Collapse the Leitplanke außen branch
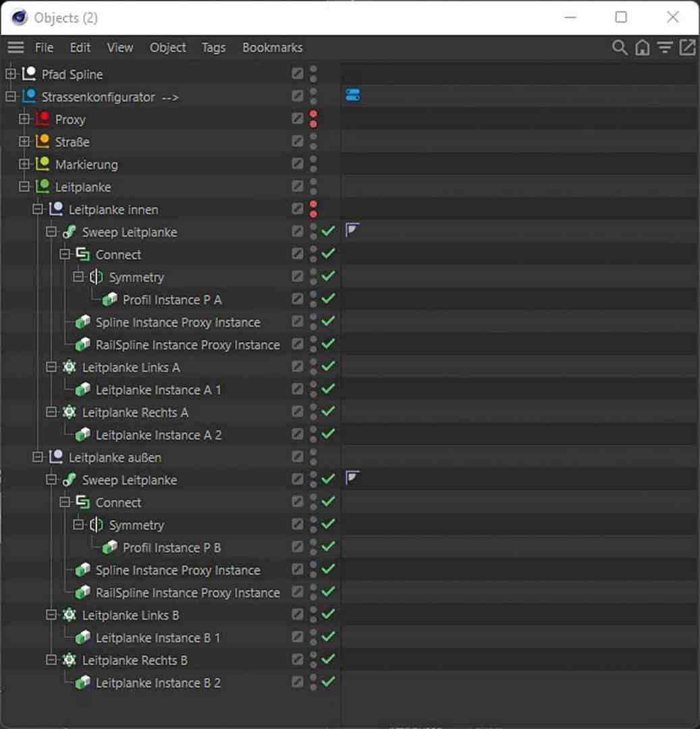Image resolution: width=700 pixels, height=729 pixels. click(38, 457)
